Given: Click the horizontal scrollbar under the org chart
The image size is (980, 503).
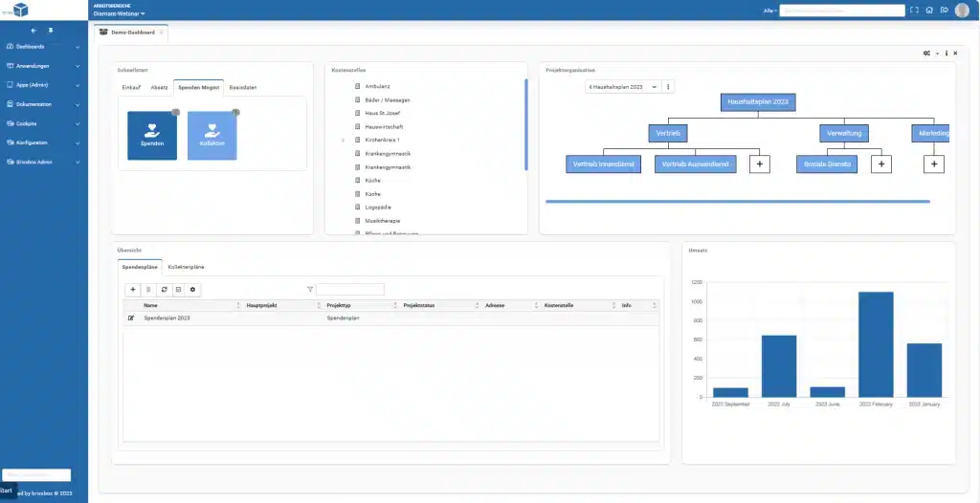Looking at the screenshot, I should coord(738,201).
